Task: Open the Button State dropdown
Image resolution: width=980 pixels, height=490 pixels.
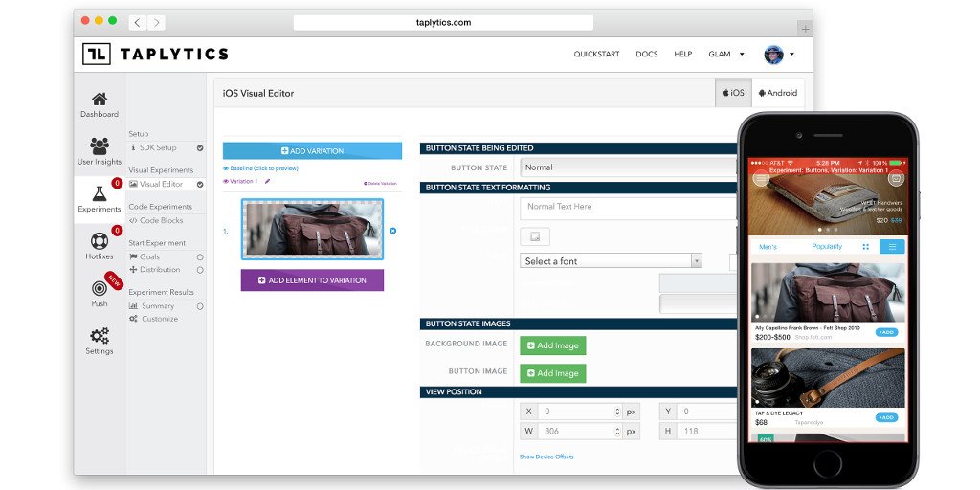Action: 628,167
